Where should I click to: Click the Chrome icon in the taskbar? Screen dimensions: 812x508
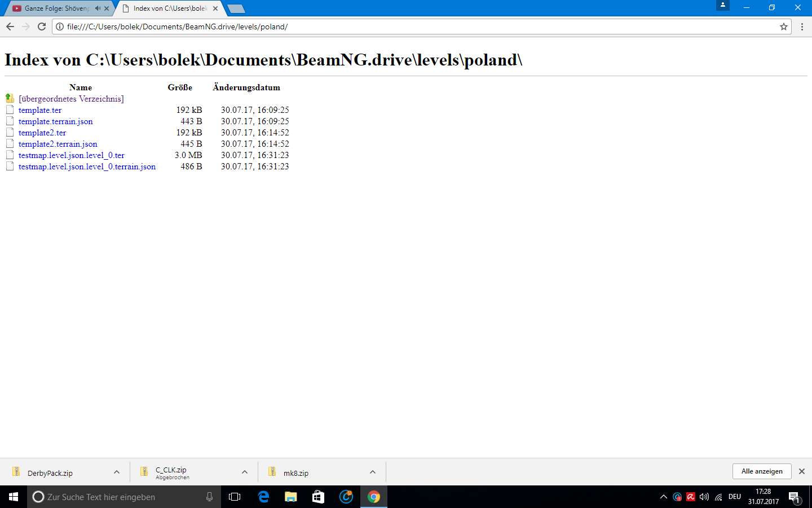(x=374, y=497)
